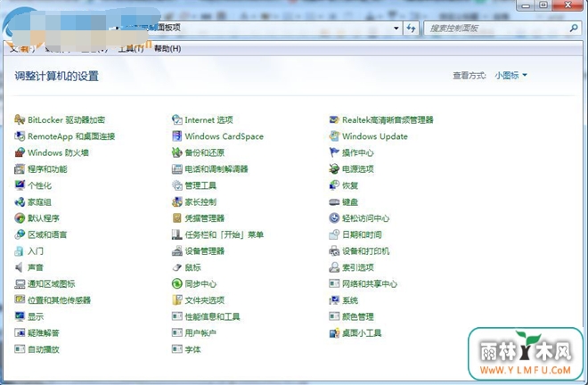Image resolution: width=588 pixels, height=385 pixels.
Task: Open the 恢复 link
Action: 350,185
